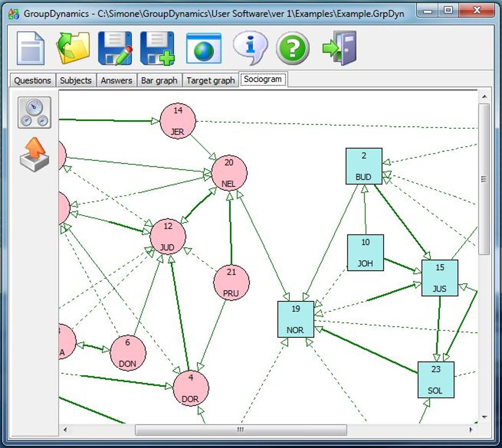The image size is (502, 448).
Task: Show info with the speech bubble icon
Action: (250, 48)
